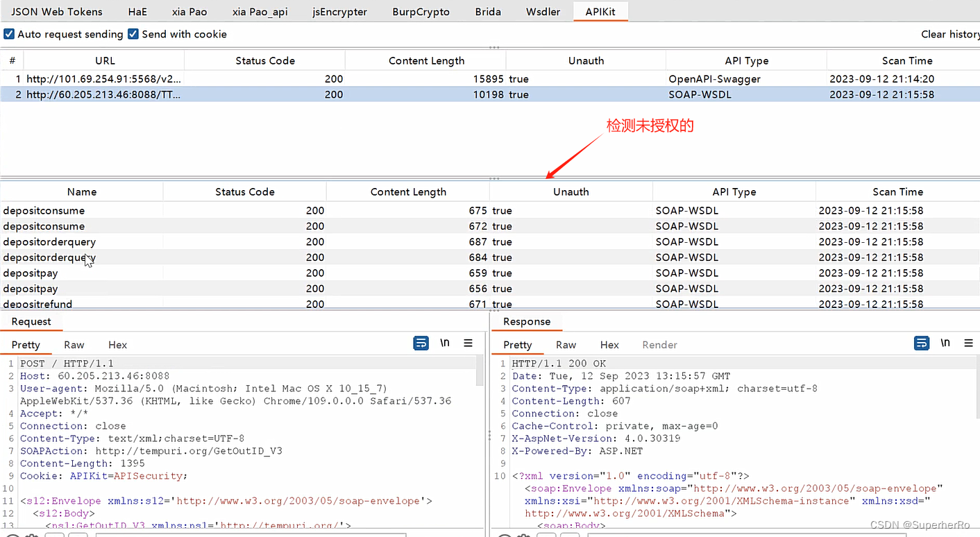980x537 pixels.
Task: Switch Request view to Raw
Action: coord(74,345)
